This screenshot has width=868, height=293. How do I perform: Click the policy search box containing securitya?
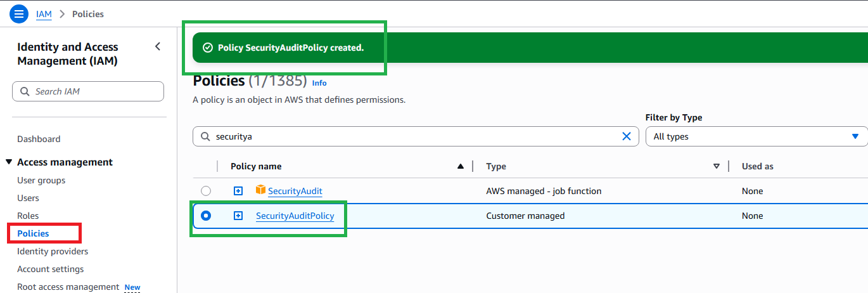point(415,136)
